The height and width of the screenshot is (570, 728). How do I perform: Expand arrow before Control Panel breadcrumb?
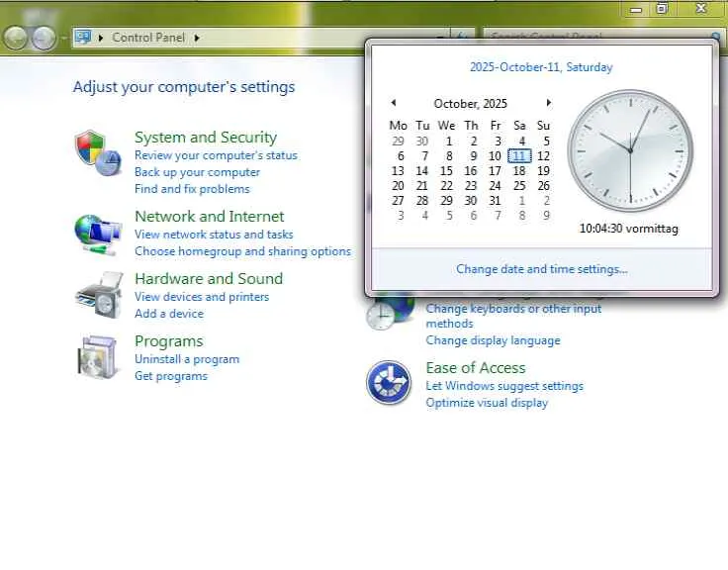(x=101, y=38)
